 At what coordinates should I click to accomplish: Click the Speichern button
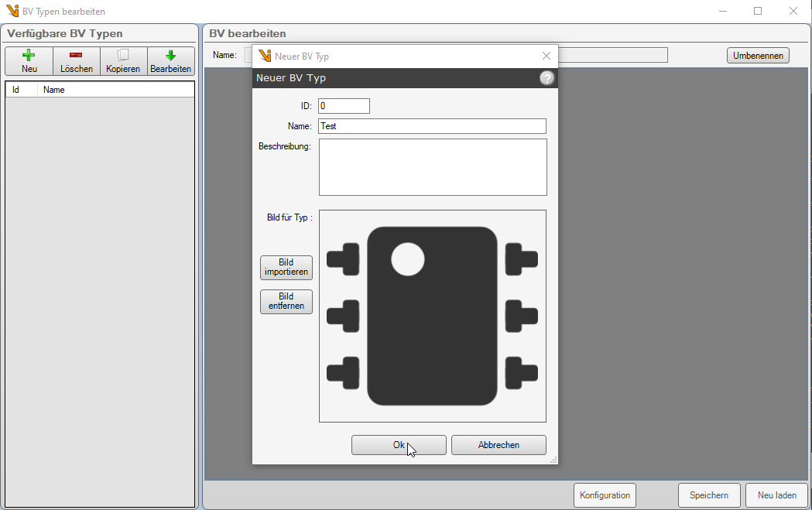click(709, 495)
